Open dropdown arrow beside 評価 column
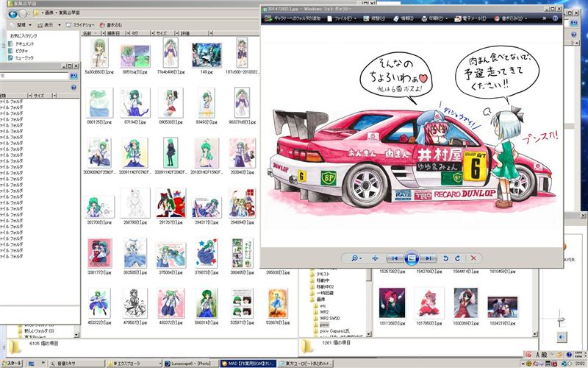The height and width of the screenshot is (368, 588). pyautogui.click(x=211, y=33)
